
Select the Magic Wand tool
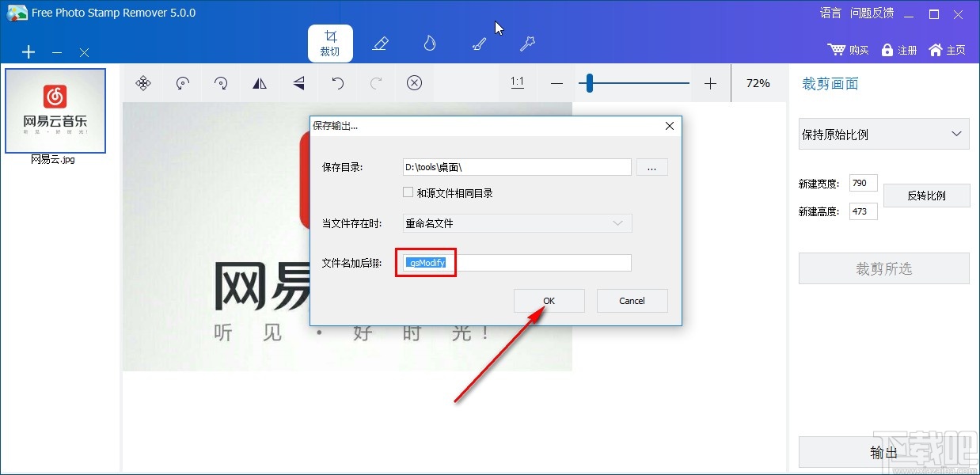pyautogui.click(x=526, y=44)
